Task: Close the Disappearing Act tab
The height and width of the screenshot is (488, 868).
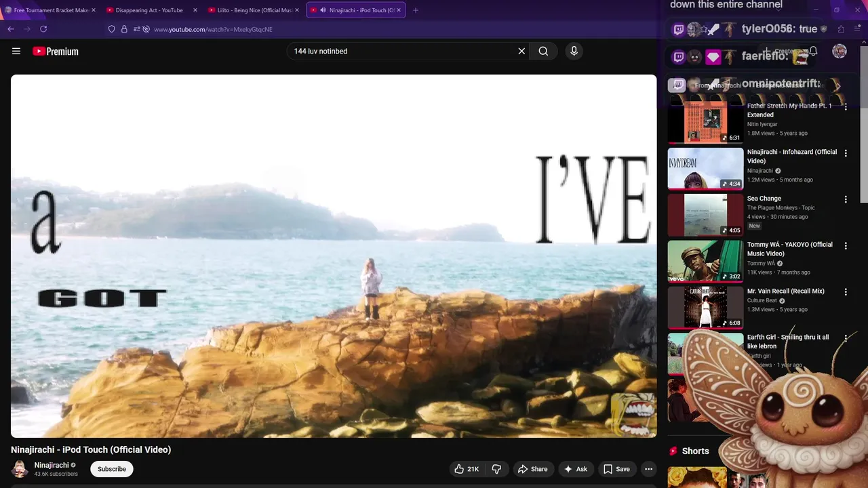Action: tap(195, 10)
